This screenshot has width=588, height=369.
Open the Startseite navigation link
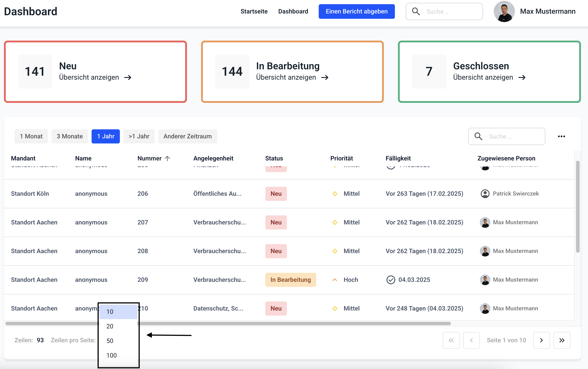click(x=254, y=11)
